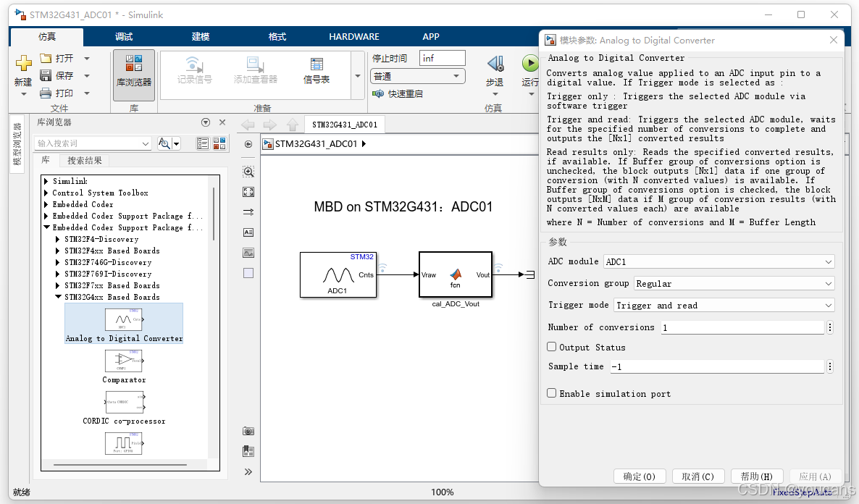
Task: Open the HARDWARE ribbon tab
Action: click(354, 37)
